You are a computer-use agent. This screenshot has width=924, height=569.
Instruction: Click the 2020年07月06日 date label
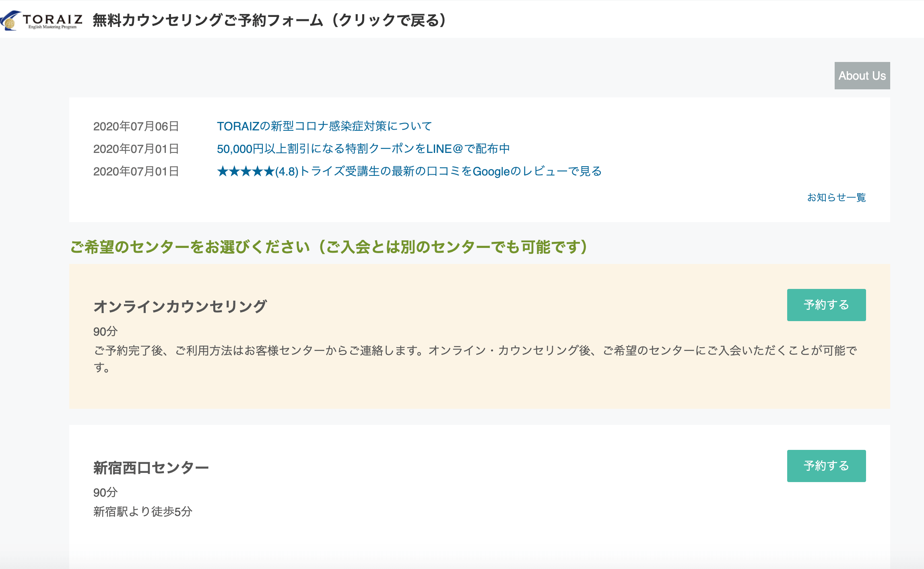point(136,126)
